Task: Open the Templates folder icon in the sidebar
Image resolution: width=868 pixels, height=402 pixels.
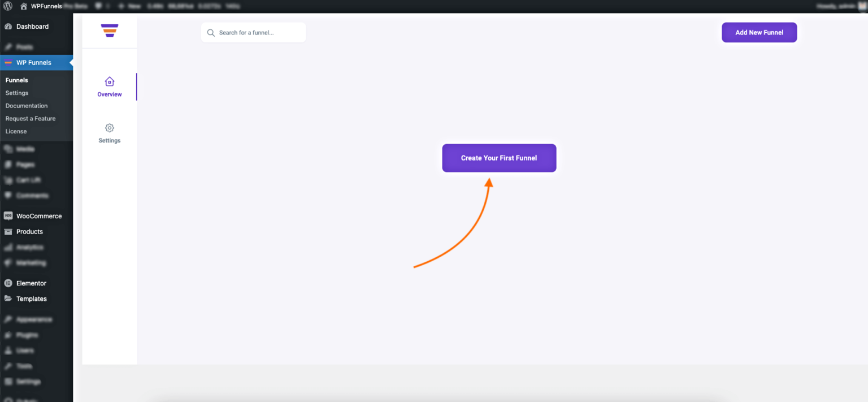Action: [x=8, y=299]
